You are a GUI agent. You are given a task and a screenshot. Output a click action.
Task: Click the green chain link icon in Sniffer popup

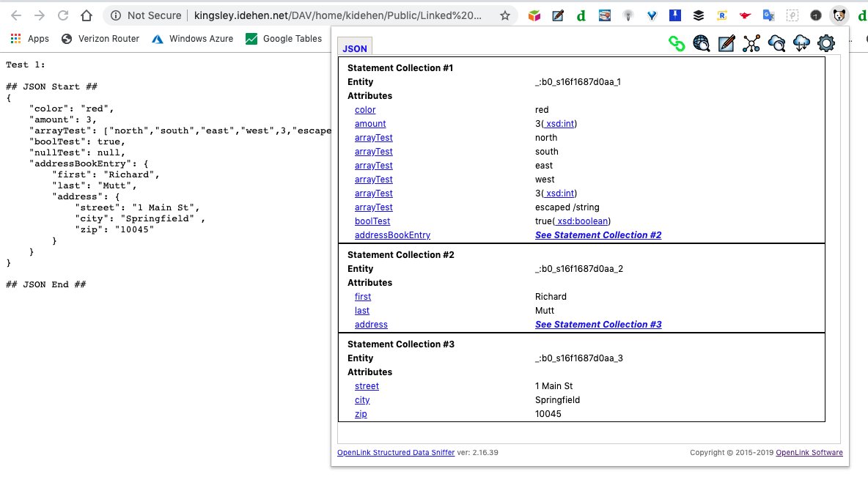pos(677,43)
